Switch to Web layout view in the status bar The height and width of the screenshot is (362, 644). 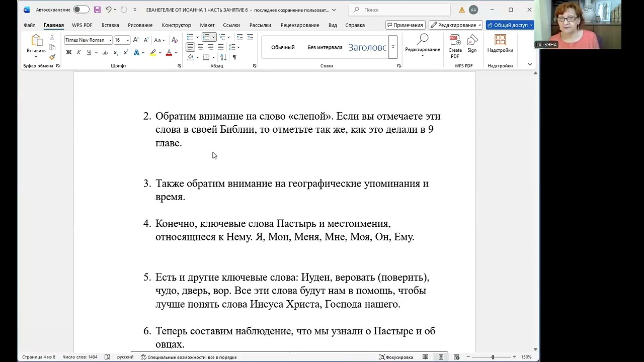tap(456, 357)
